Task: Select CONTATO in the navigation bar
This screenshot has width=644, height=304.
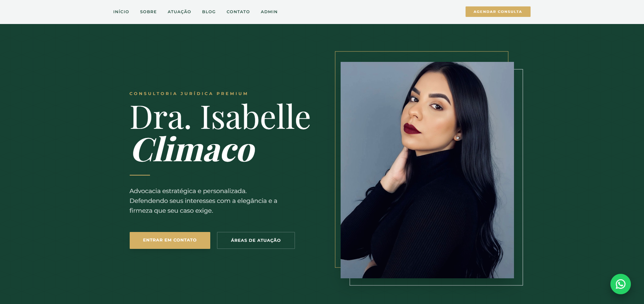Action: [238, 12]
